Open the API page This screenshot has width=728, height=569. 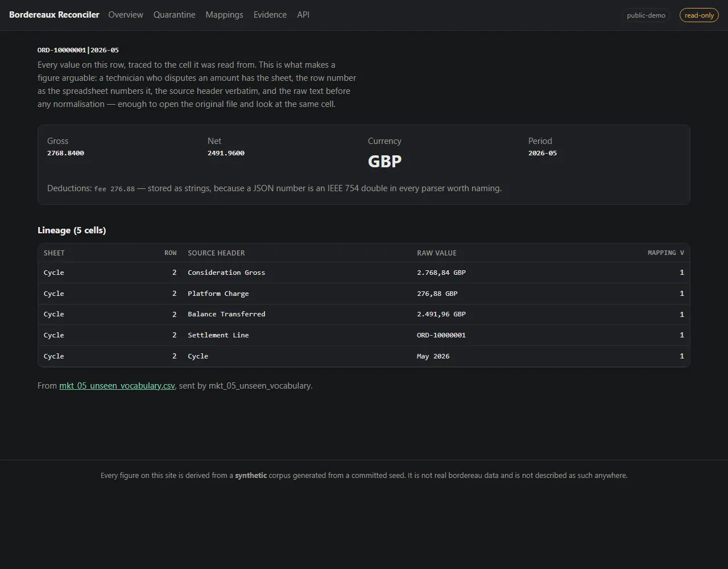pyautogui.click(x=303, y=15)
